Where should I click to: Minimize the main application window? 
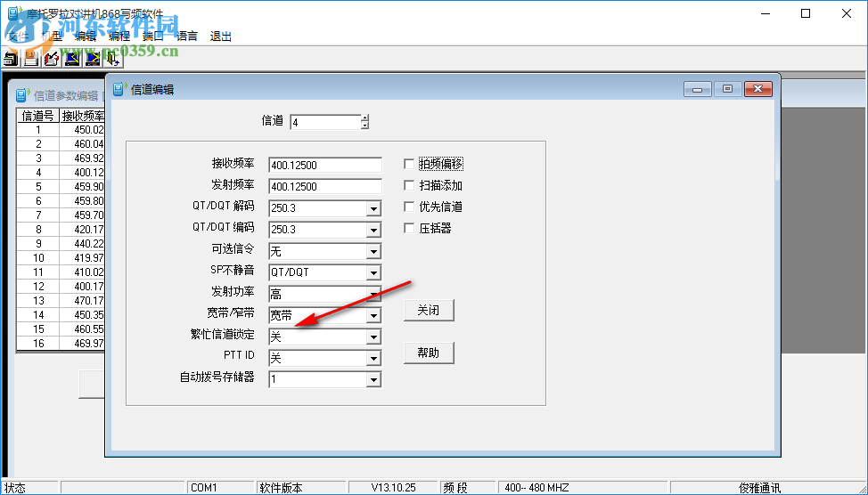(766, 14)
